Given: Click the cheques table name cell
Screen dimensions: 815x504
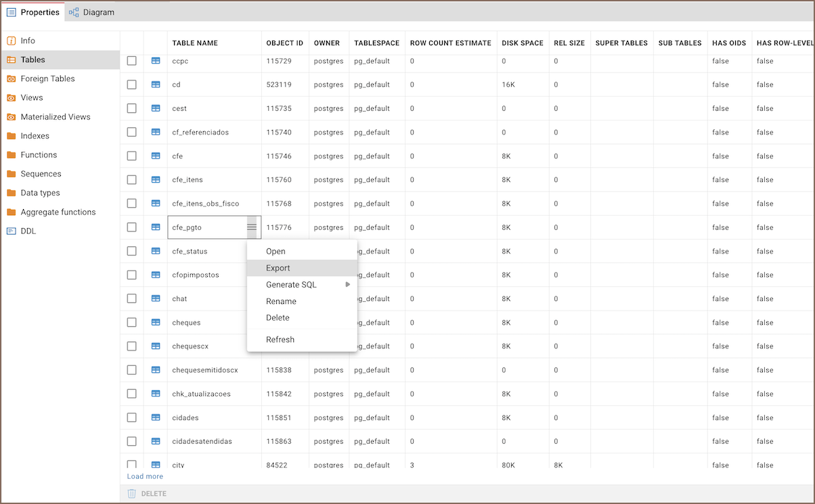Looking at the screenshot, I should [x=187, y=323].
